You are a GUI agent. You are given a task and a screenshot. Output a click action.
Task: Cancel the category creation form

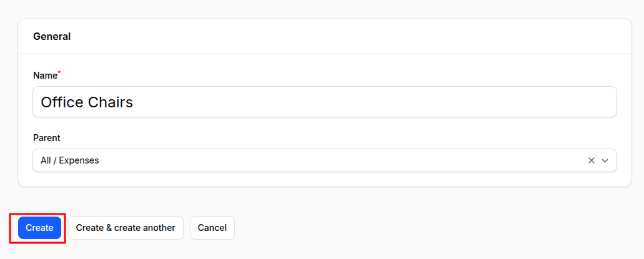212,228
